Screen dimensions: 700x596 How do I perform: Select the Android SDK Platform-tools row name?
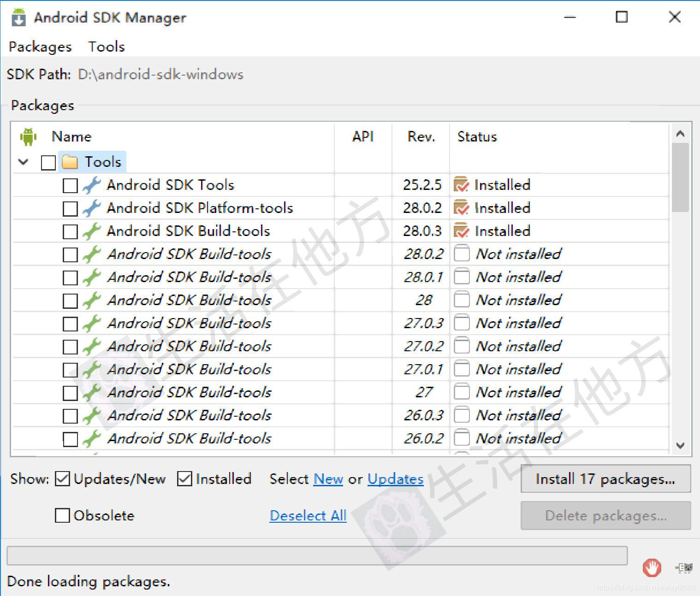point(200,208)
